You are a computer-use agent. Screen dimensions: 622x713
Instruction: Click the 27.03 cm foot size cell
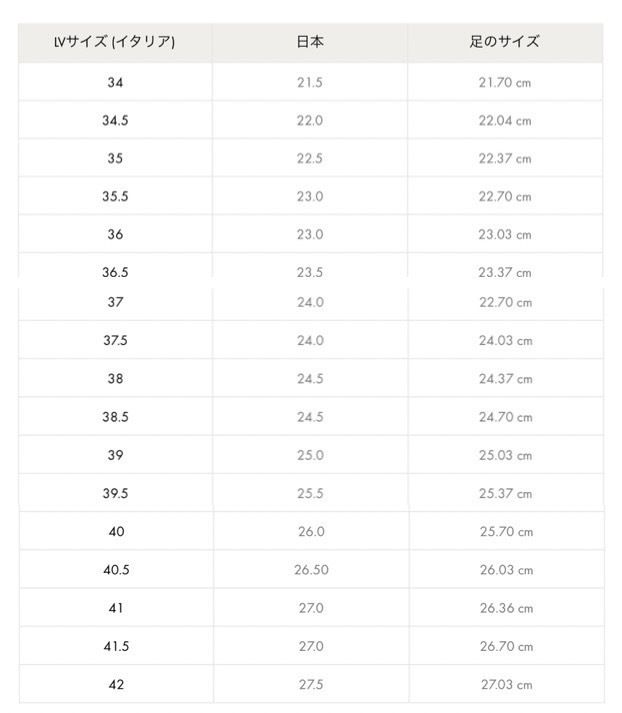pyautogui.click(x=507, y=684)
